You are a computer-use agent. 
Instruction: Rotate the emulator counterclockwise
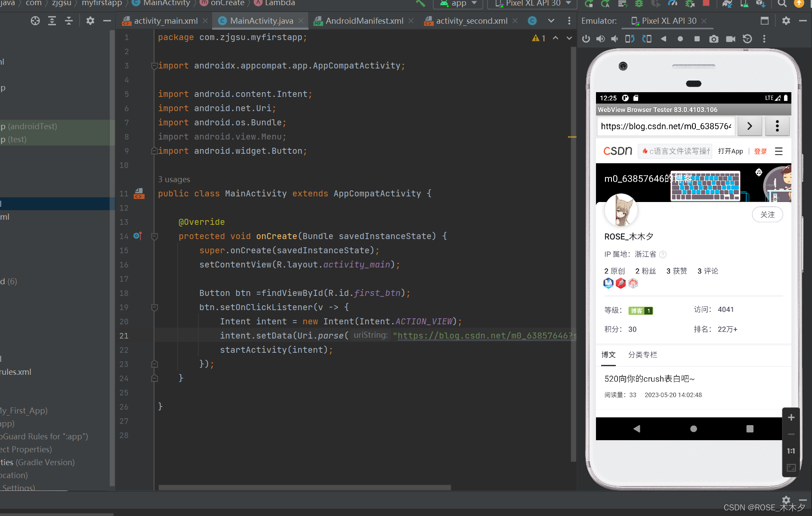630,39
